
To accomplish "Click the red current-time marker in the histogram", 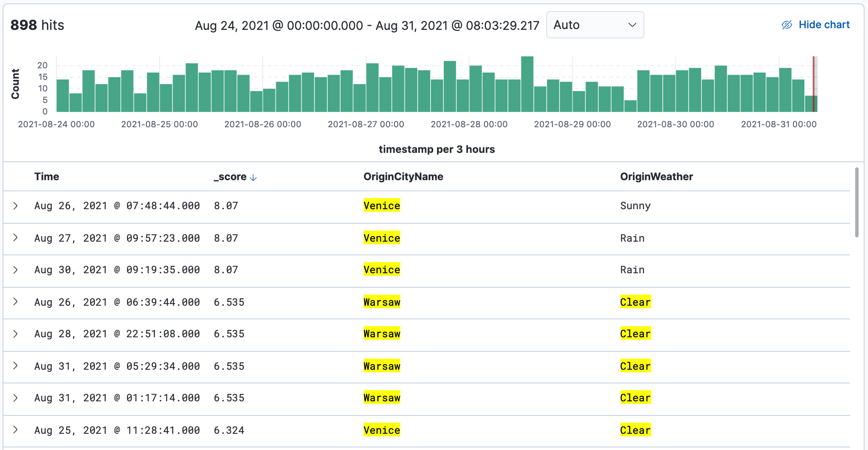I will (x=814, y=84).
